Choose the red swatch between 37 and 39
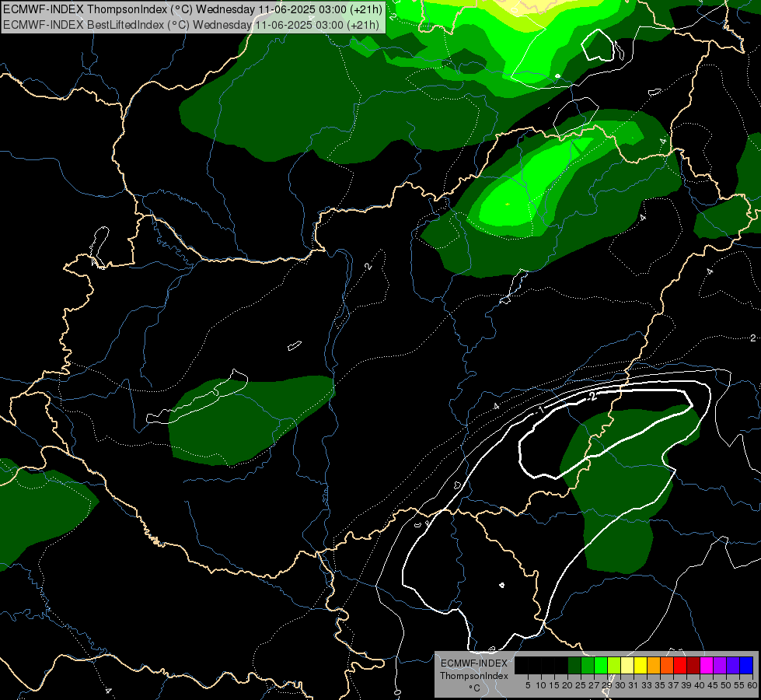This screenshot has width=761, height=700. (x=680, y=665)
